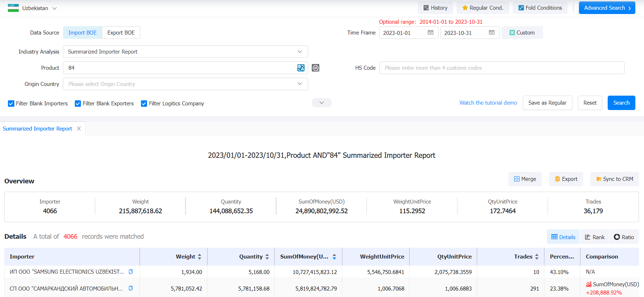This screenshot has width=644, height=297.
Task: Click Save as Regular button
Action: [547, 103]
